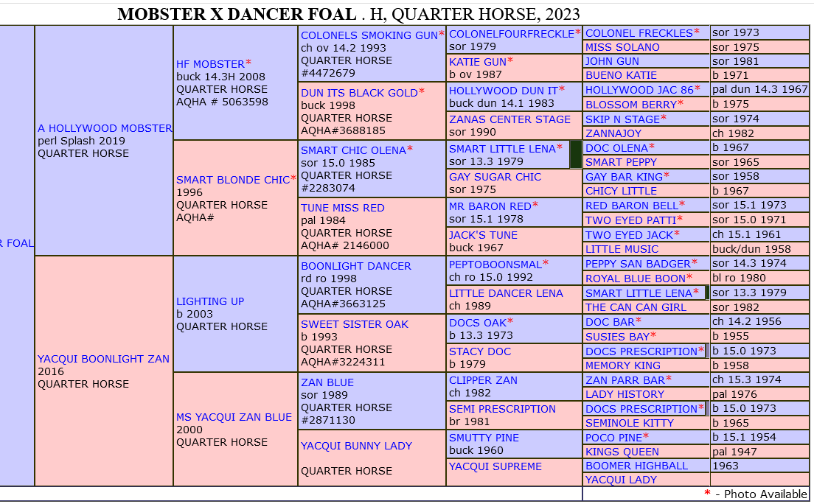
Task: View the DOCS OAK pedigree link
Action: [478, 323]
